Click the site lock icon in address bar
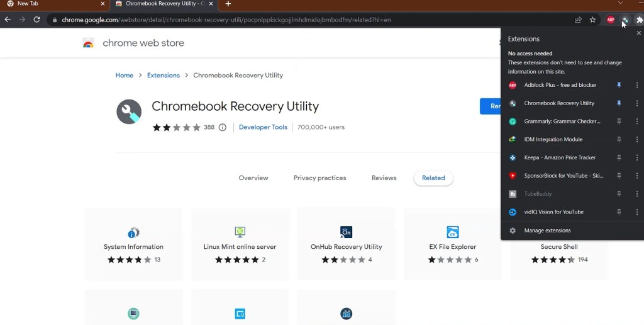Viewport: 644px width, 325px height. 55,20
